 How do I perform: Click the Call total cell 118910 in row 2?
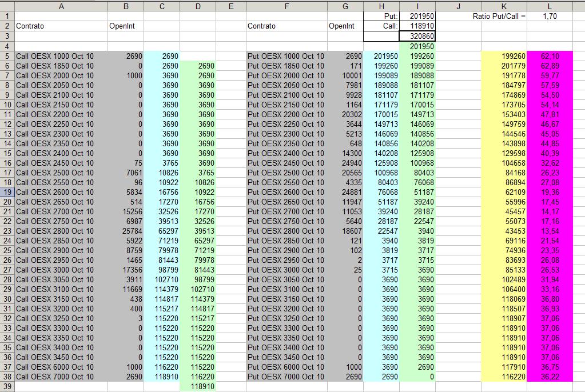point(417,26)
